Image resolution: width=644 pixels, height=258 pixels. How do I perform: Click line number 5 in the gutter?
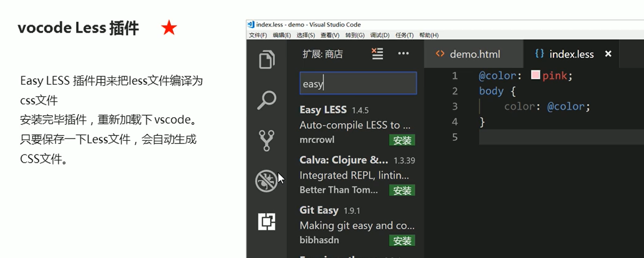click(x=454, y=137)
